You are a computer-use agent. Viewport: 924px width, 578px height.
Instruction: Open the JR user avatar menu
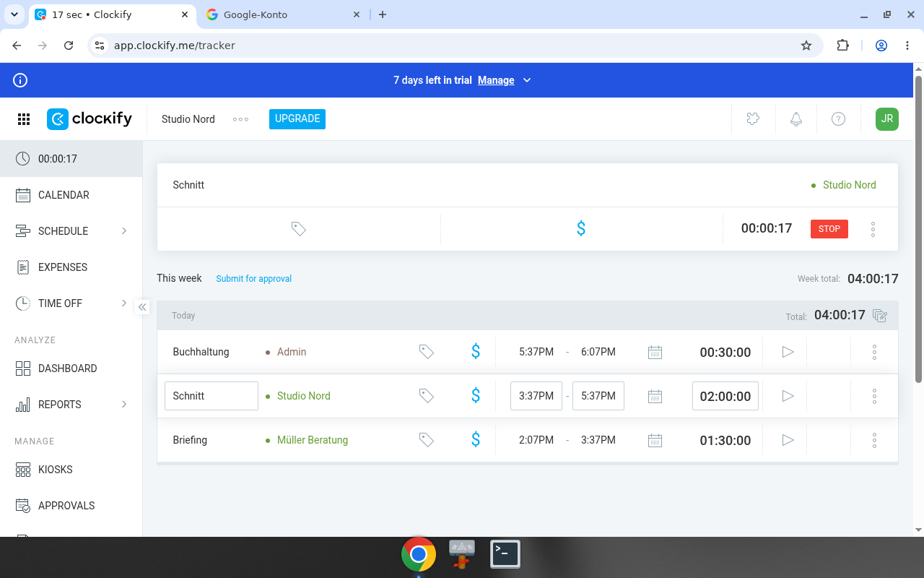pos(887,119)
